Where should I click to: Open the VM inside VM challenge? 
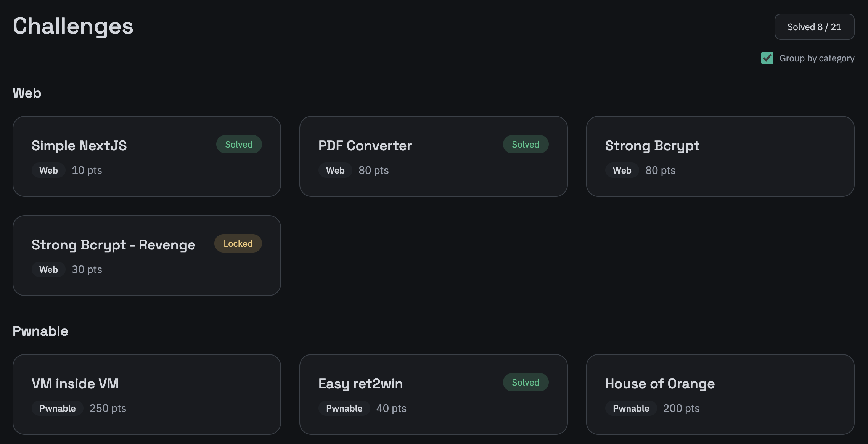click(x=146, y=394)
